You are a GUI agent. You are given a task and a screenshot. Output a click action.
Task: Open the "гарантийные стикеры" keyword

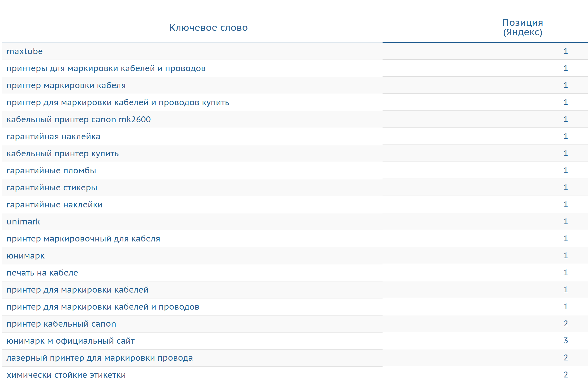point(52,188)
